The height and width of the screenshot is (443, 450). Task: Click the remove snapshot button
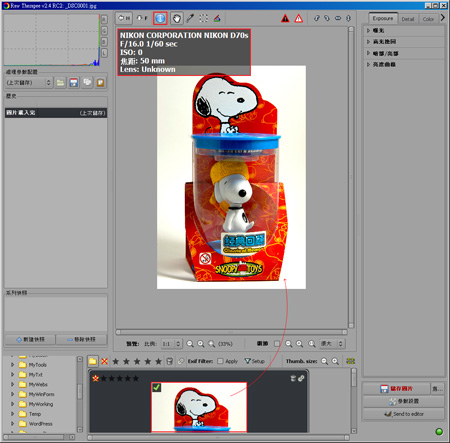[81, 339]
